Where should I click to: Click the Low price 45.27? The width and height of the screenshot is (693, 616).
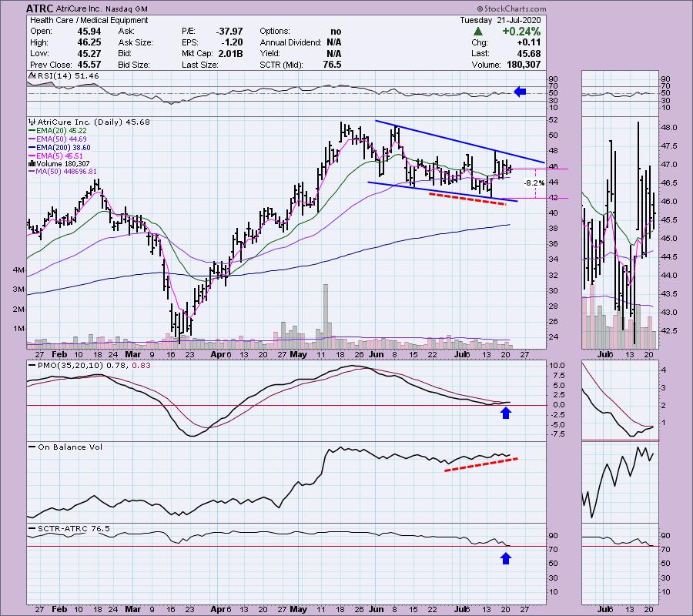[x=89, y=53]
